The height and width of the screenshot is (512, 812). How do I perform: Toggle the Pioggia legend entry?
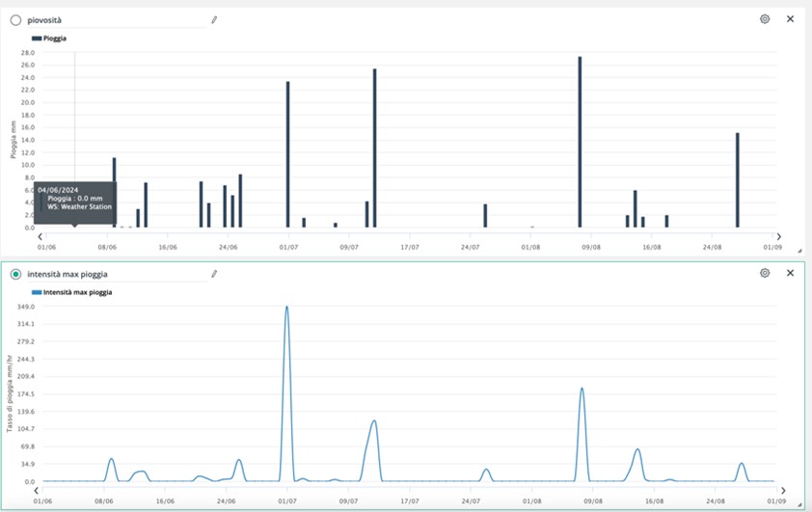49,39
